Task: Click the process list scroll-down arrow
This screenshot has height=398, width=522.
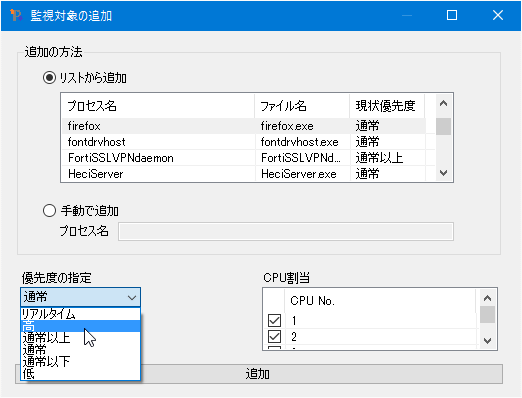Action: (x=443, y=173)
